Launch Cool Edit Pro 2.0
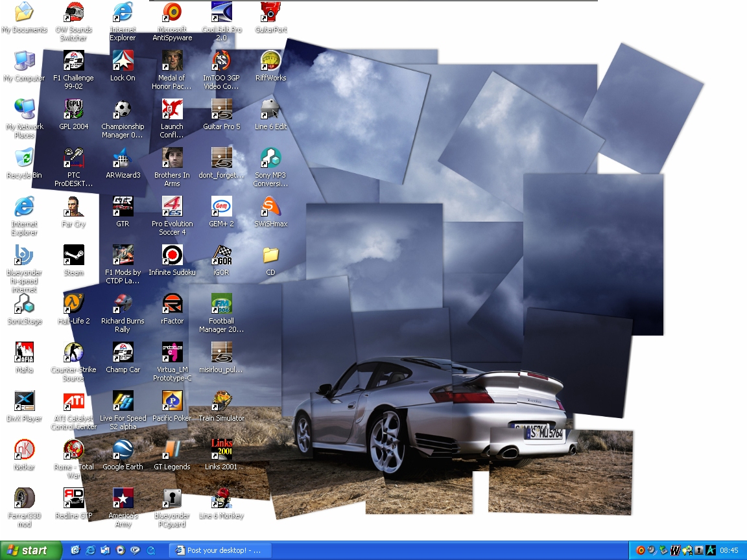 tap(222, 12)
